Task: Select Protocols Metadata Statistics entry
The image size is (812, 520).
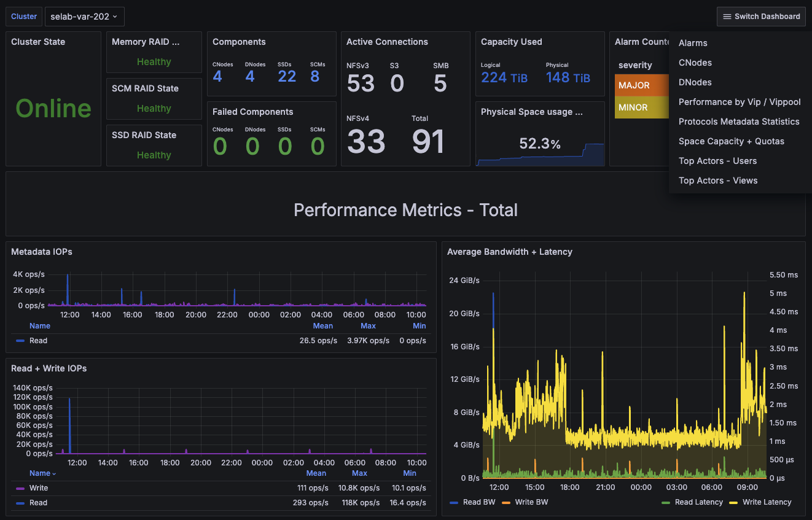Action: tap(739, 122)
